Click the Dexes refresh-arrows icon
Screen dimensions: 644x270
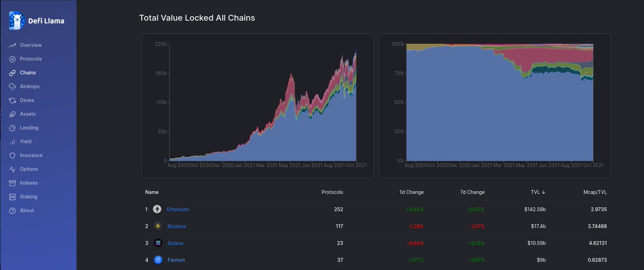click(x=12, y=100)
